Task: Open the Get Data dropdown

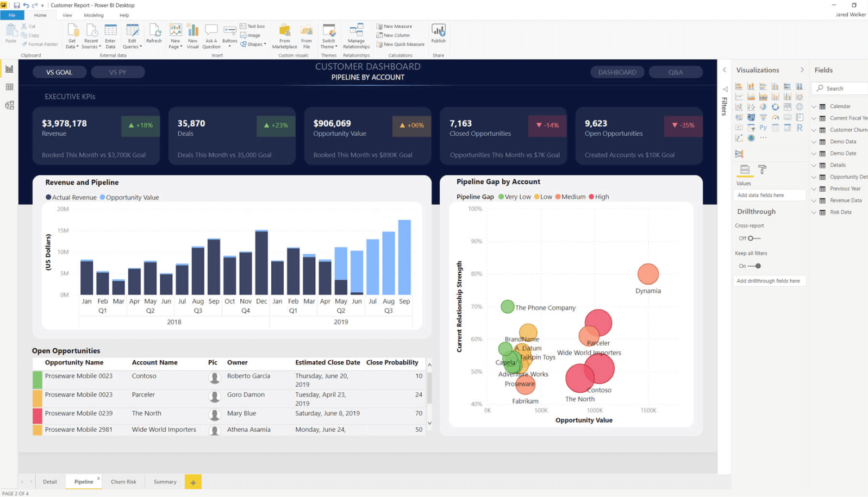Action: pyautogui.click(x=72, y=36)
